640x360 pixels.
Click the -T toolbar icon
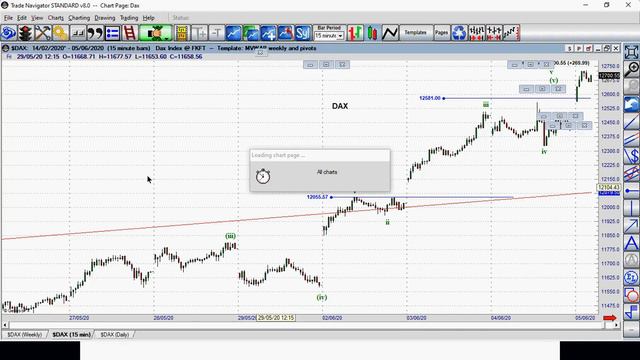click(216, 33)
